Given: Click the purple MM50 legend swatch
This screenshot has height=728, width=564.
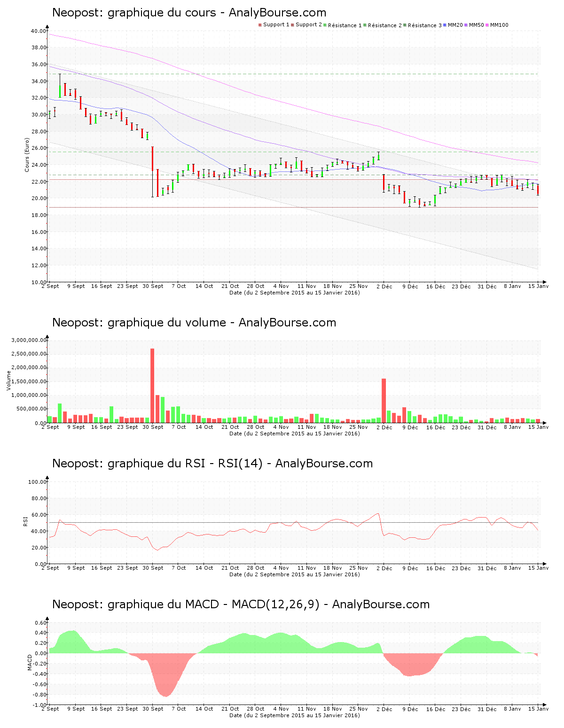Looking at the screenshot, I should pos(466,25).
